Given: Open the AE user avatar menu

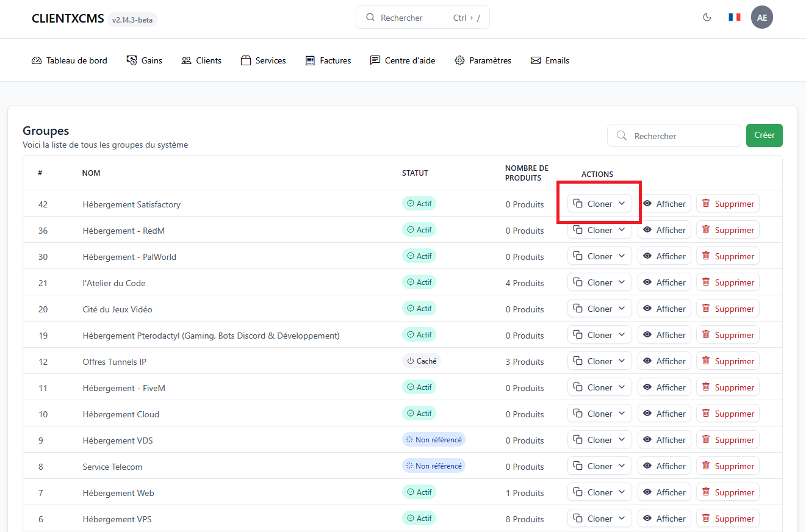Looking at the screenshot, I should coord(761,17).
